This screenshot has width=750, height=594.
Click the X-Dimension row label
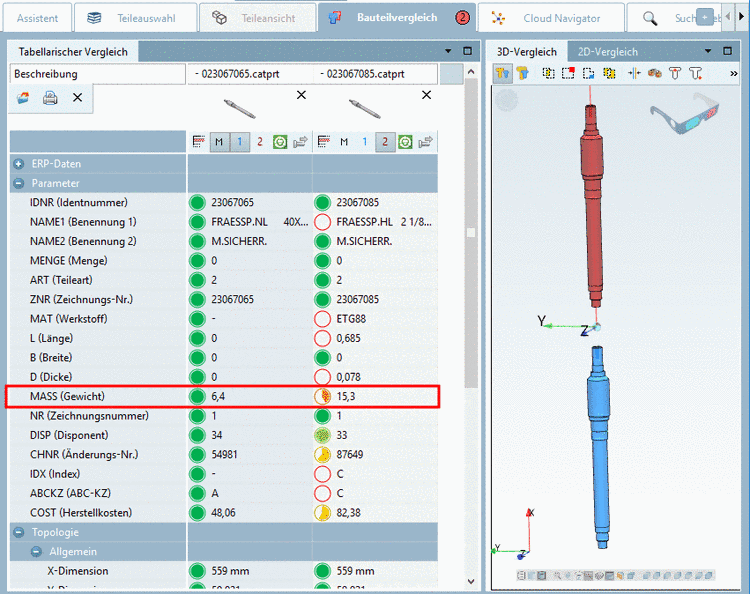tap(77, 571)
